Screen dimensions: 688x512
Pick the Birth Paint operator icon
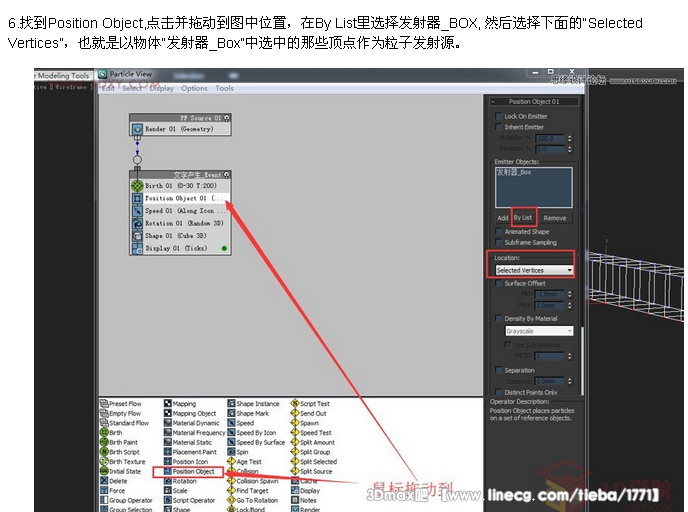coord(104,442)
